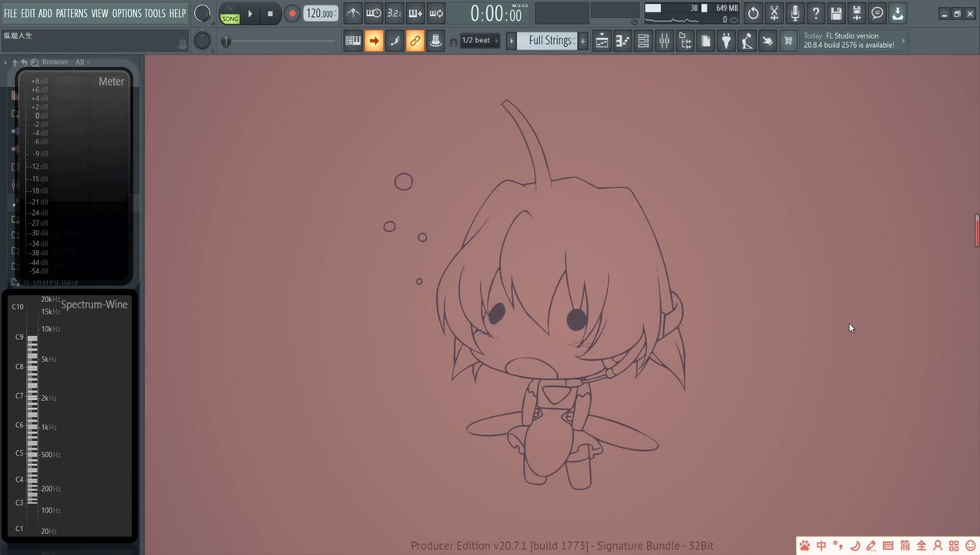Open the FILE menu

[x=10, y=13]
